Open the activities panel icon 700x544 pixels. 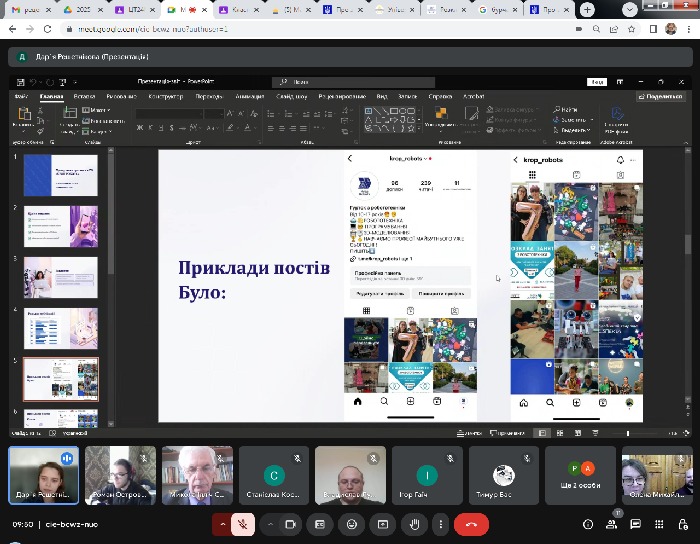coord(661,524)
